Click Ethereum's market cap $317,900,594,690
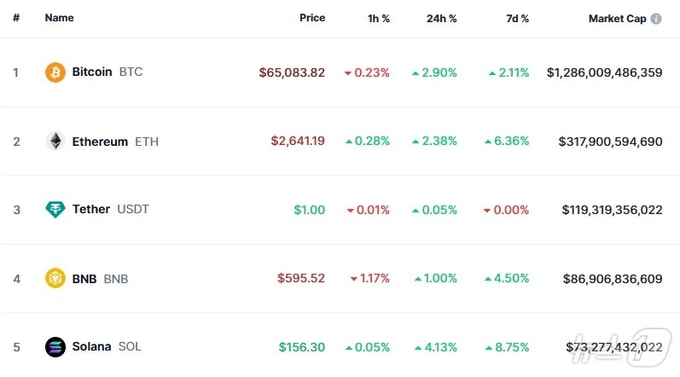The width and height of the screenshot is (680, 377). coord(610,141)
